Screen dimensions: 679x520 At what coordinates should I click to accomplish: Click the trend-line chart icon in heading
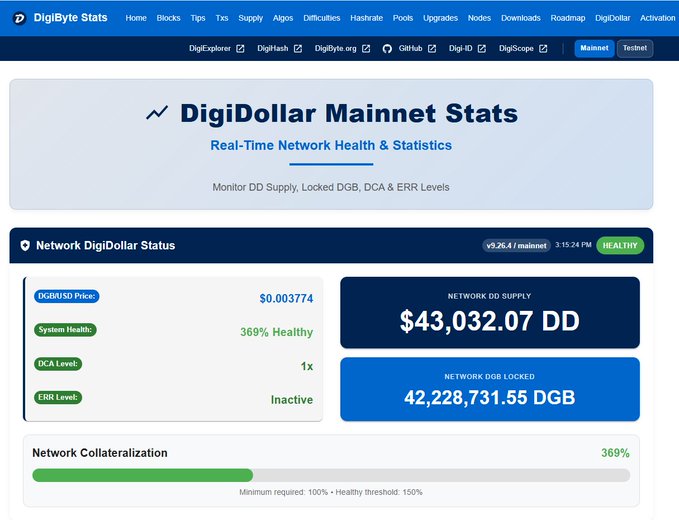point(157,113)
